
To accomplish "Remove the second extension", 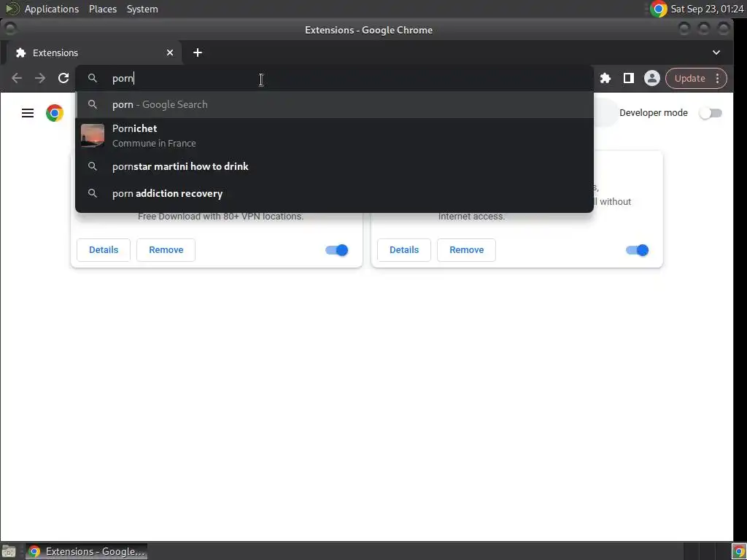I will pyautogui.click(x=466, y=250).
